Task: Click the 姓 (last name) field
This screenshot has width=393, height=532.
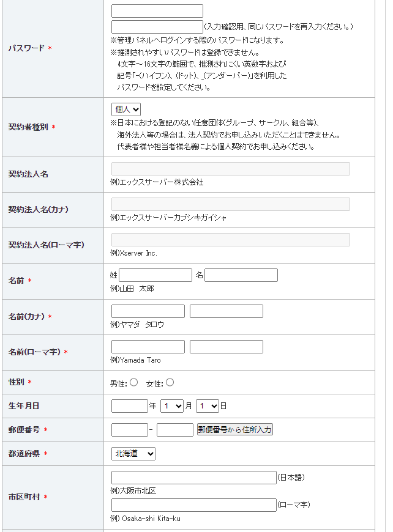Action: click(x=155, y=275)
